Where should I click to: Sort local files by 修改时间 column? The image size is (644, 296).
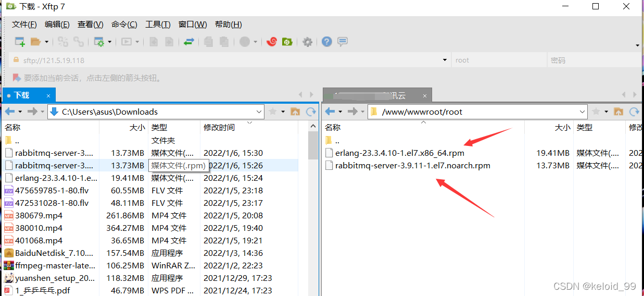coord(250,127)
